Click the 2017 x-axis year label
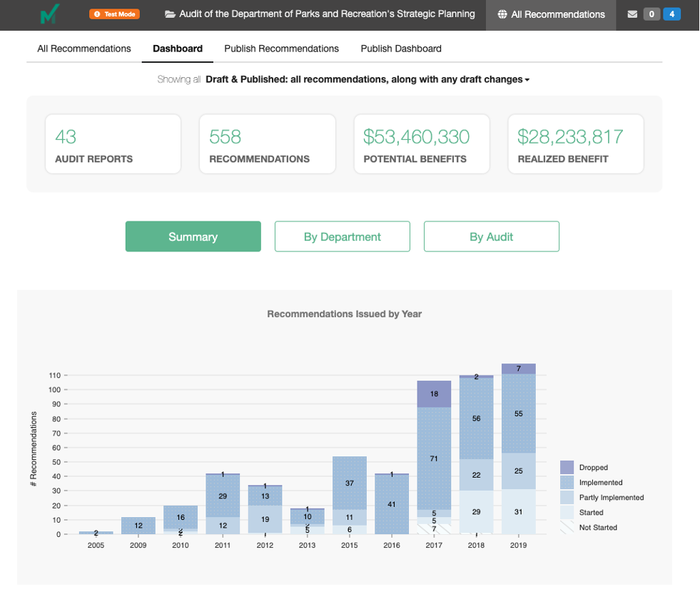 pyautogui.click(x=434, y=546)
